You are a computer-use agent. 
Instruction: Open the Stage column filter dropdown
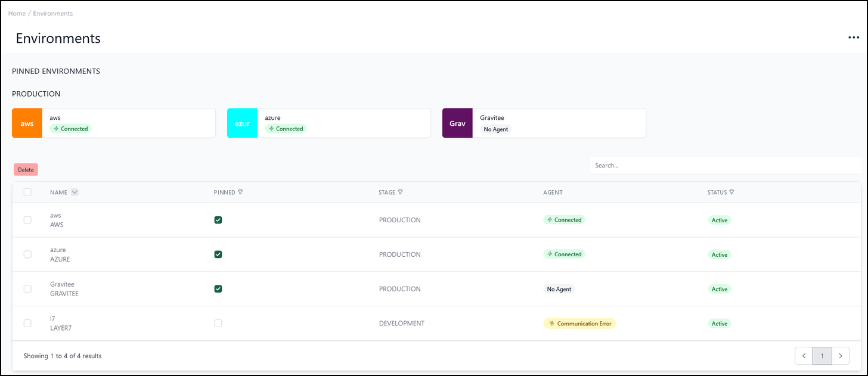click(x=401, y=192)
